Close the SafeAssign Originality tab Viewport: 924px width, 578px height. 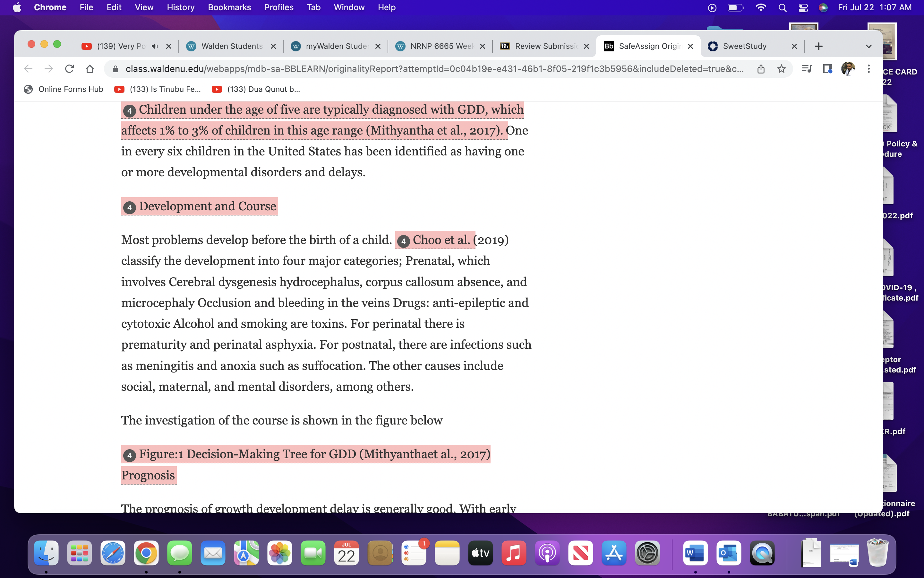point(690,46)
